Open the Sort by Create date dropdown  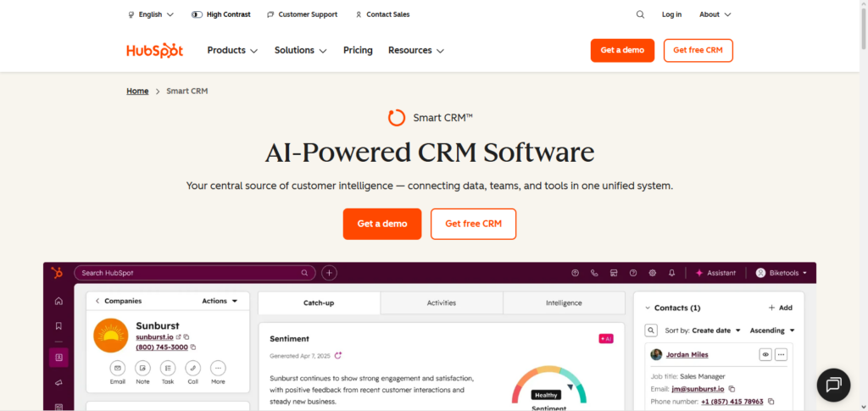point(703,330)
